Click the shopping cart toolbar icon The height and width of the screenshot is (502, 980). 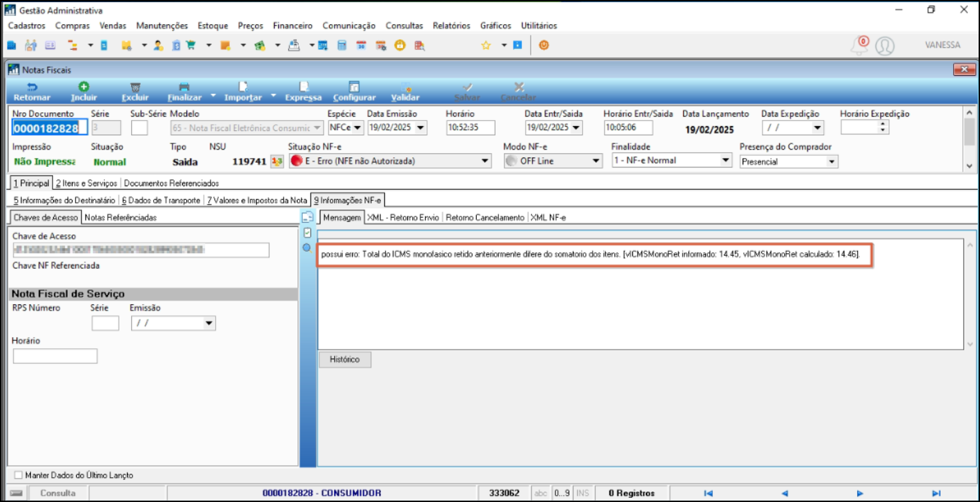point(190,45)
